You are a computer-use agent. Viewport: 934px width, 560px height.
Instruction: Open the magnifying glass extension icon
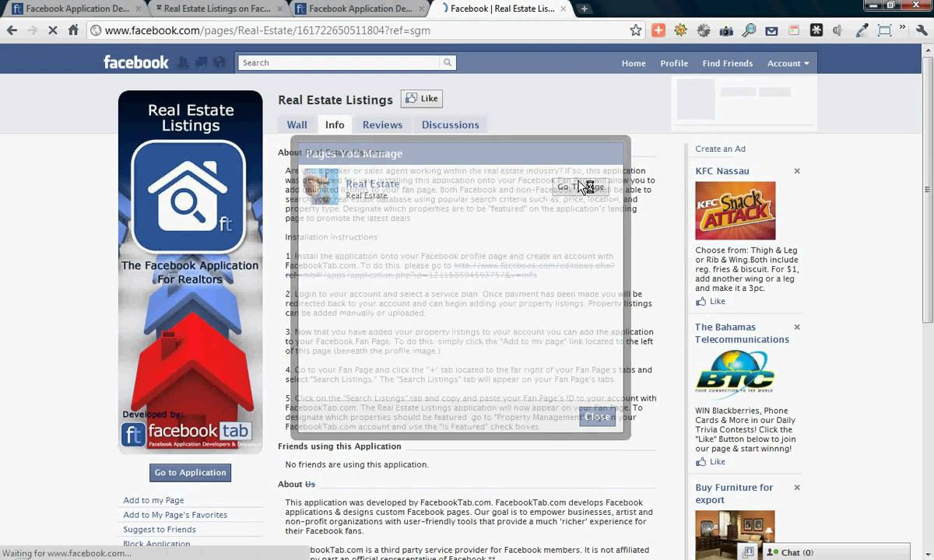coord(749,30)
